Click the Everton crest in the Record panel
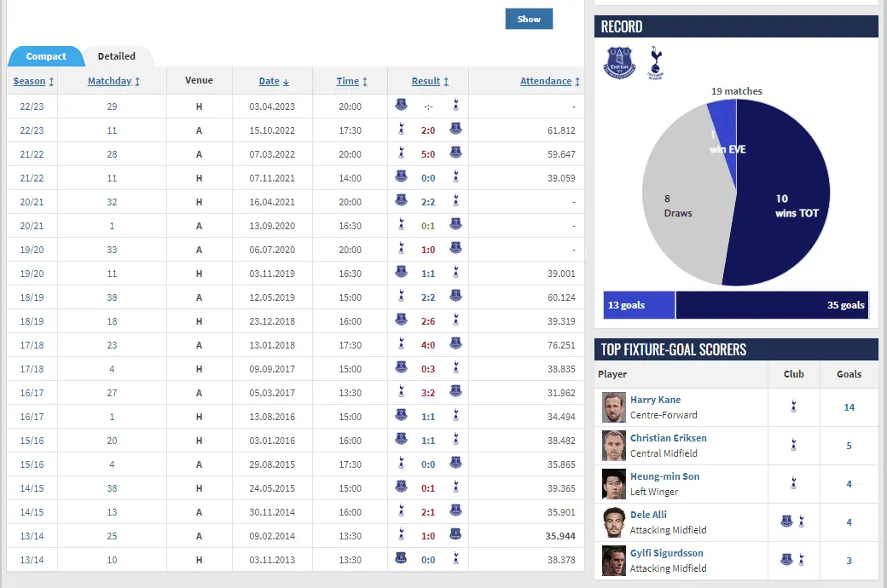The image size is (887, 588). point(620,62)
